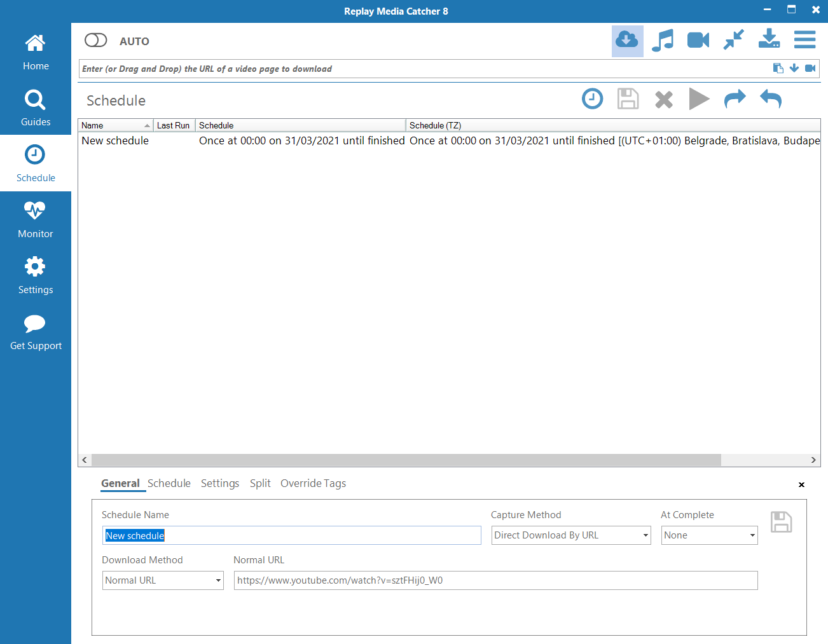Click the Schedule column header
828x644 pixels.
[300, 125]
